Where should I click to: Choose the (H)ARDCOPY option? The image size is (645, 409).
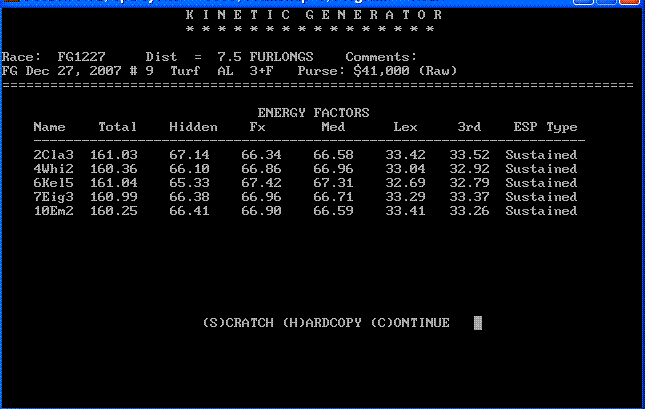point(322,323)
